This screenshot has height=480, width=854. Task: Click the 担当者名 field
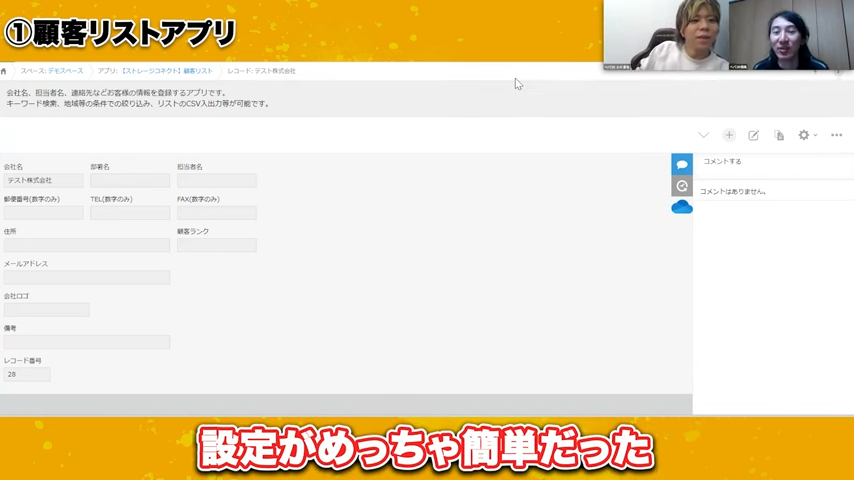pos(217,180)
